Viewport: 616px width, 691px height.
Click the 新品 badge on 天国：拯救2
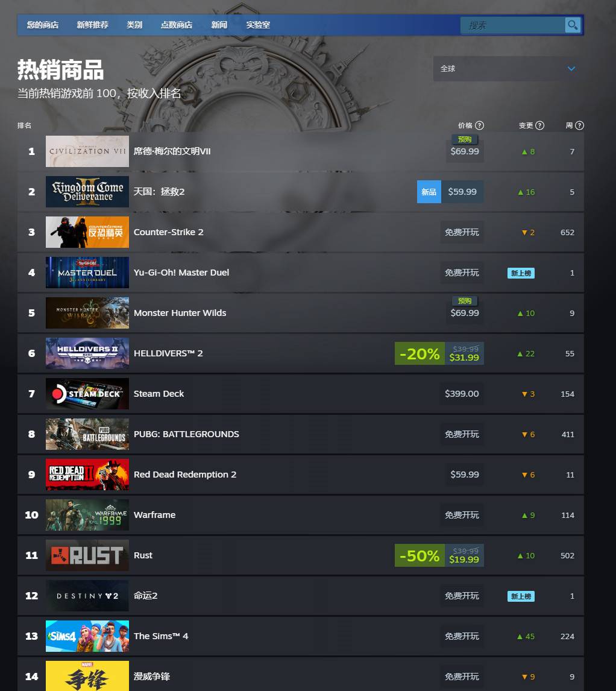click(429, 192)
